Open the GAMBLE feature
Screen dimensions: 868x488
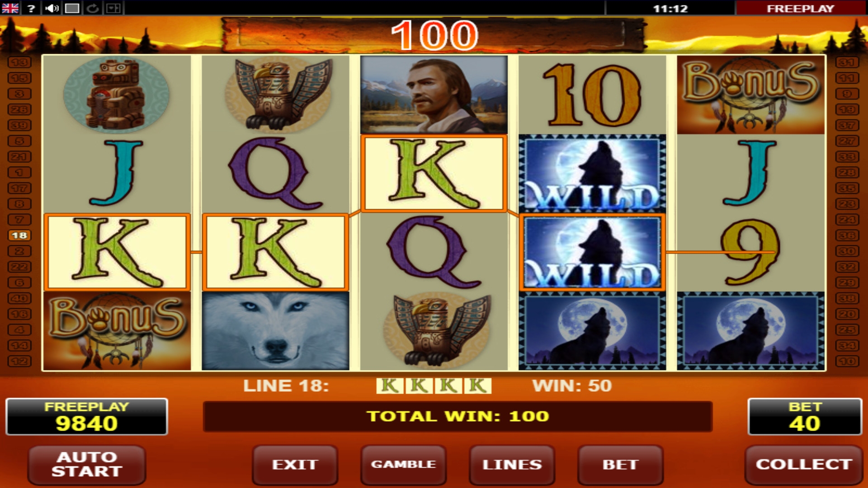403,465
